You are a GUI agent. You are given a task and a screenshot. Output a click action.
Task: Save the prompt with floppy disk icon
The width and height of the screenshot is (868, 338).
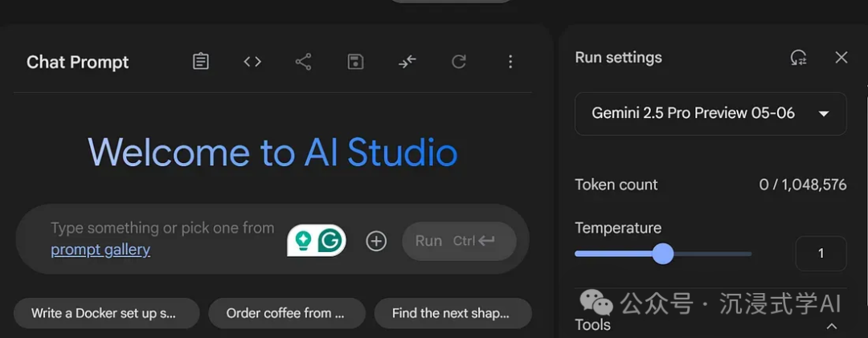(355, 61)
